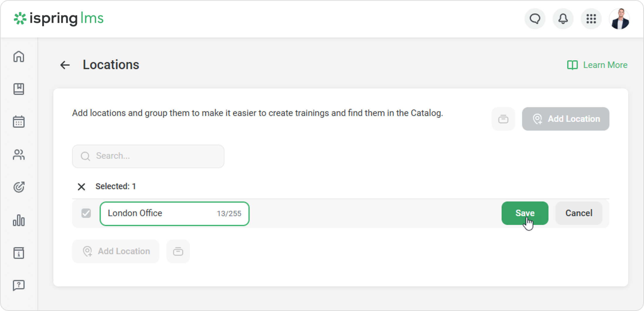Follow the Learn More link
644x311 pixels.
(598, 65)
